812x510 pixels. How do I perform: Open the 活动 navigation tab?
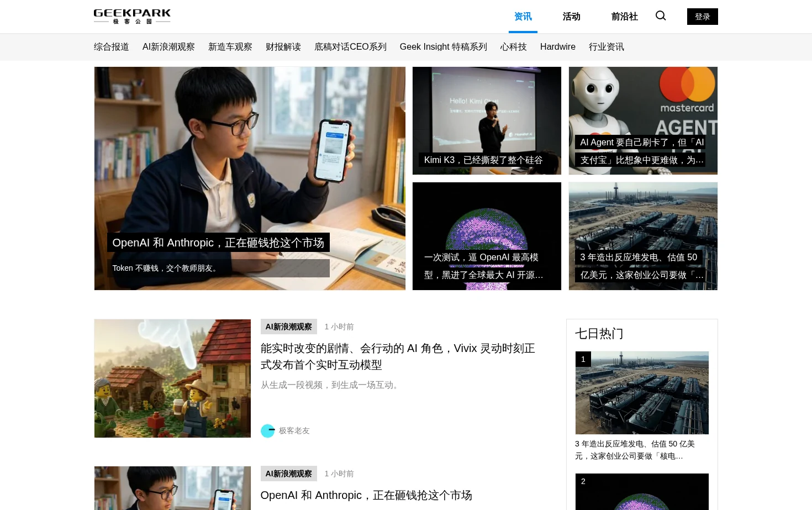tap(572, 17)
